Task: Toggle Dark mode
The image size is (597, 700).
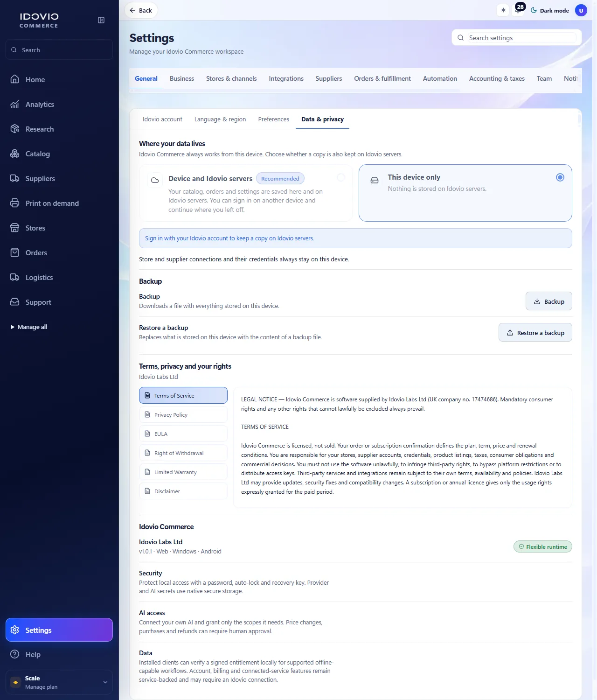Action: pyautogui.click(x=550, y=10)
